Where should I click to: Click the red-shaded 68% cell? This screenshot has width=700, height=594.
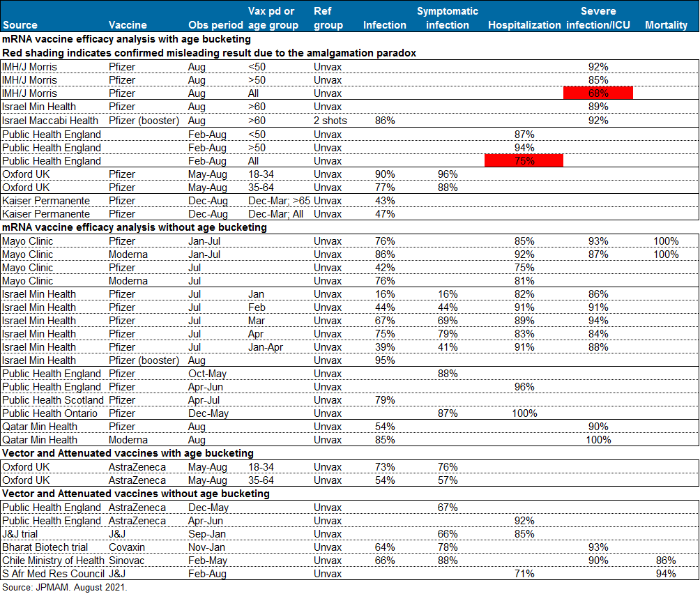click(598, 93)
